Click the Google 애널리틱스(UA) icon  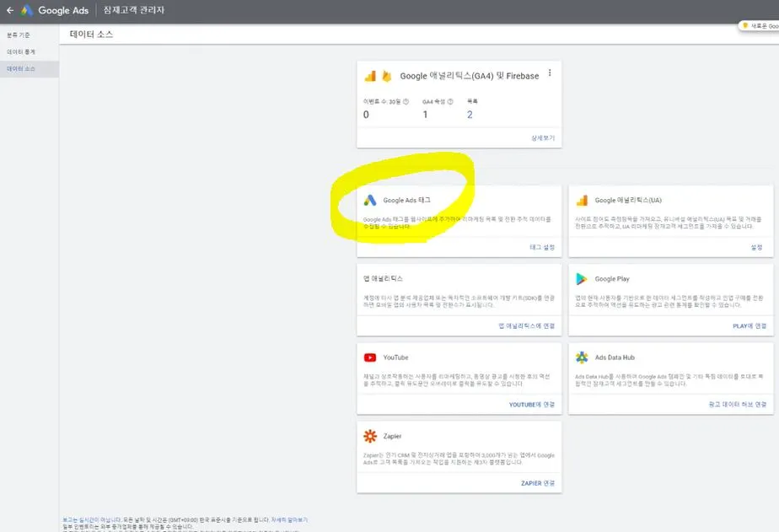582,200
